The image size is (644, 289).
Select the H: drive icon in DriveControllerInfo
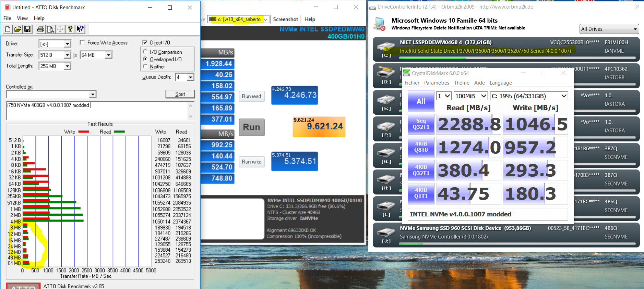pyautogui.click(x=386, y=179)
